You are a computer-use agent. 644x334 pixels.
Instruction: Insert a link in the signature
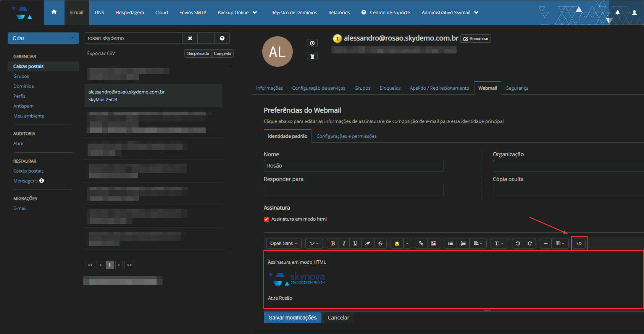coord(421,244)
